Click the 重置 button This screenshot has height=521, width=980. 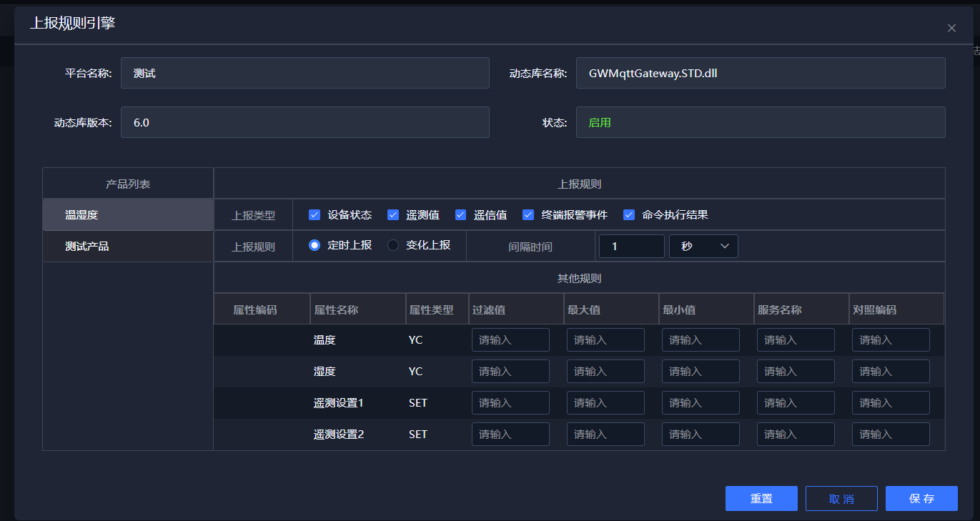pyautogui.click(x=761, y=499)
